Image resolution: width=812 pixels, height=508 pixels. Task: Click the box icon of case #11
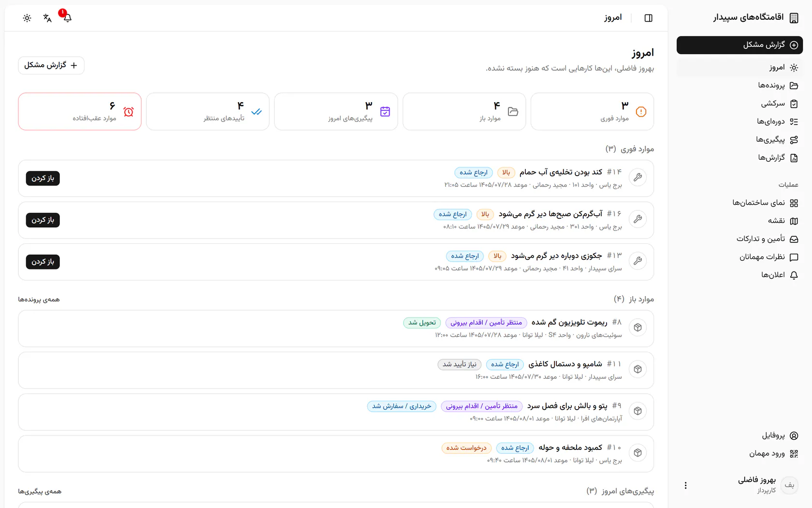(638, 369)
